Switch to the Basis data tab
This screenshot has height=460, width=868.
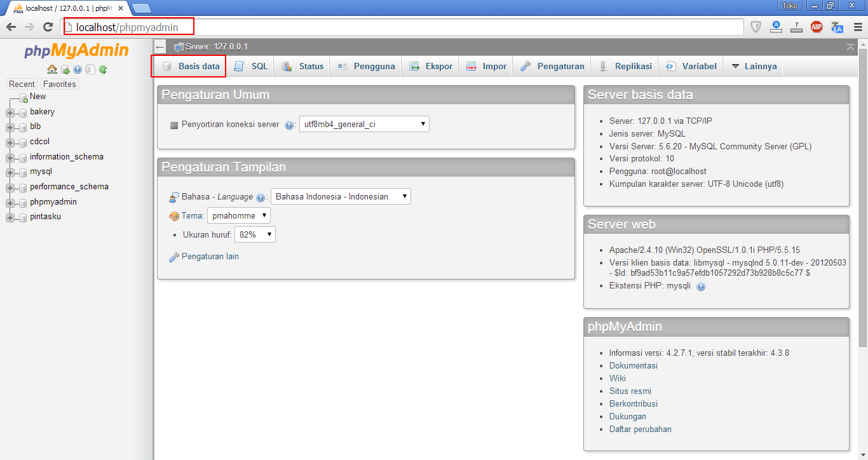[x=191, y=66]
